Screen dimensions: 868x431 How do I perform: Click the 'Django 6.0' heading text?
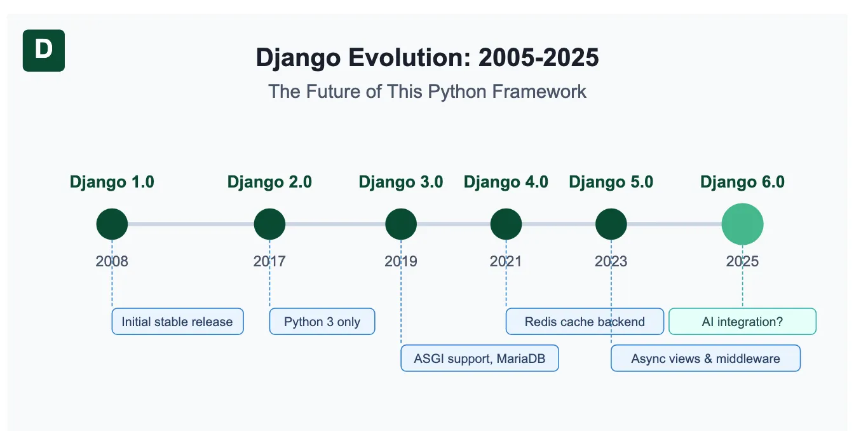(742, 182)
